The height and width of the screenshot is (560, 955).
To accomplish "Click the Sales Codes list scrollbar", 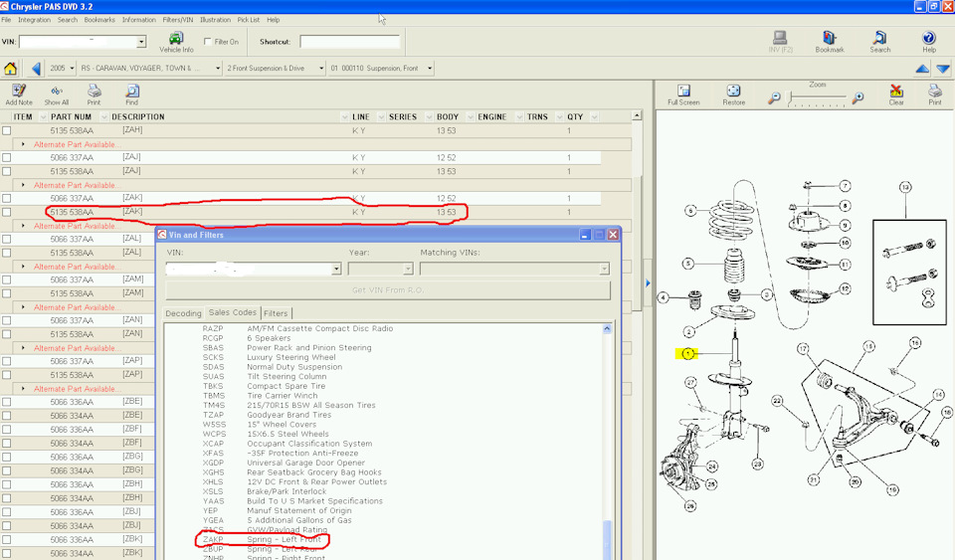I will click(607, 442).
